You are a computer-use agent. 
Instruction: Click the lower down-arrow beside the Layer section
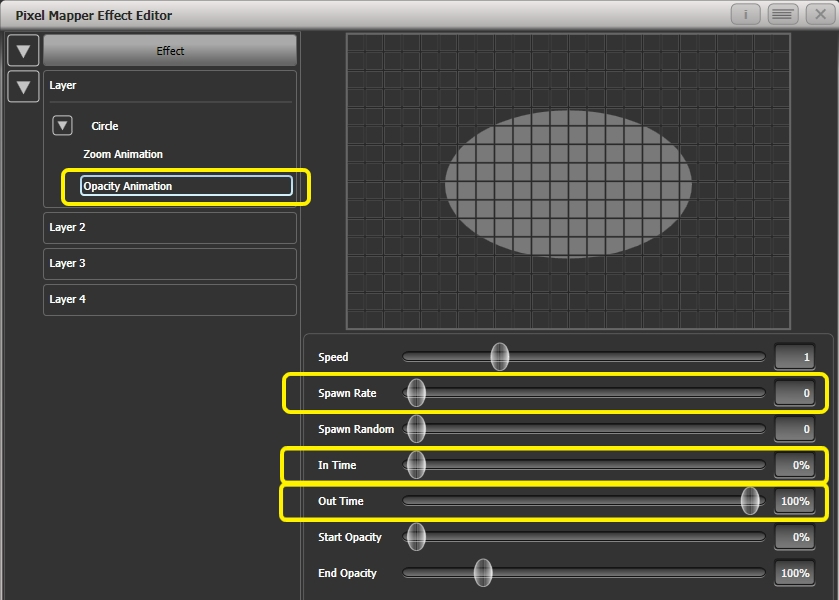(22, 85)
